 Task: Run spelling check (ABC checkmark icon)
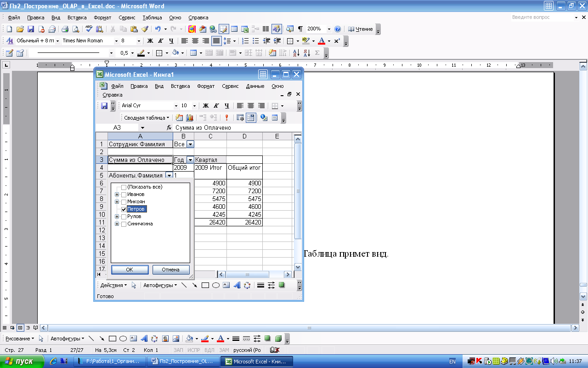(x=89, y=29)
